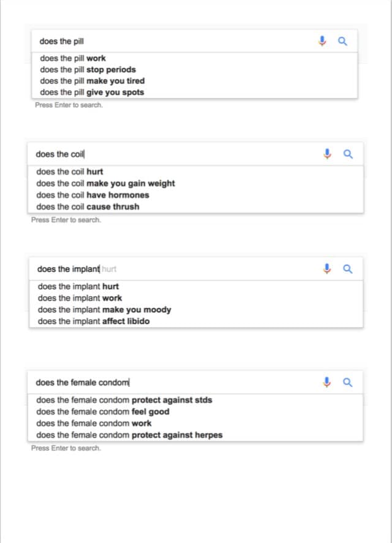Choose "does the coil cause thrush"
This screenshot has width=392, height=543.
coord(88,206)
